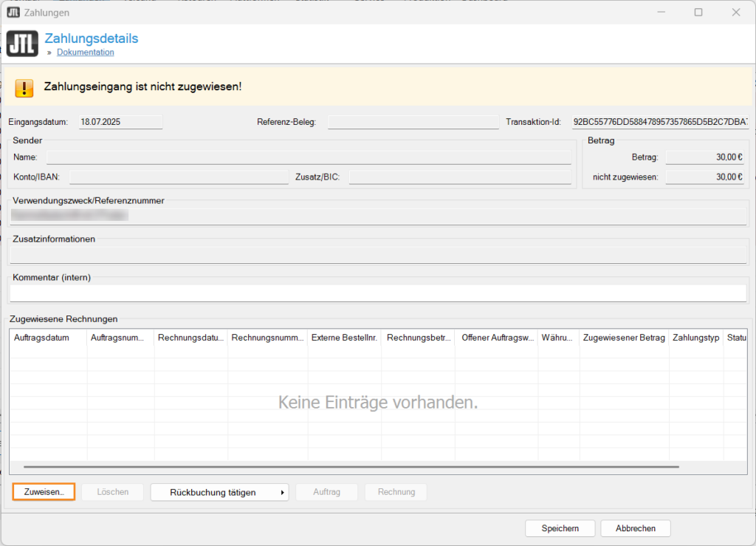Click the JTL logo in the header
Screen dimensions: 756x546
pos(22,43)
